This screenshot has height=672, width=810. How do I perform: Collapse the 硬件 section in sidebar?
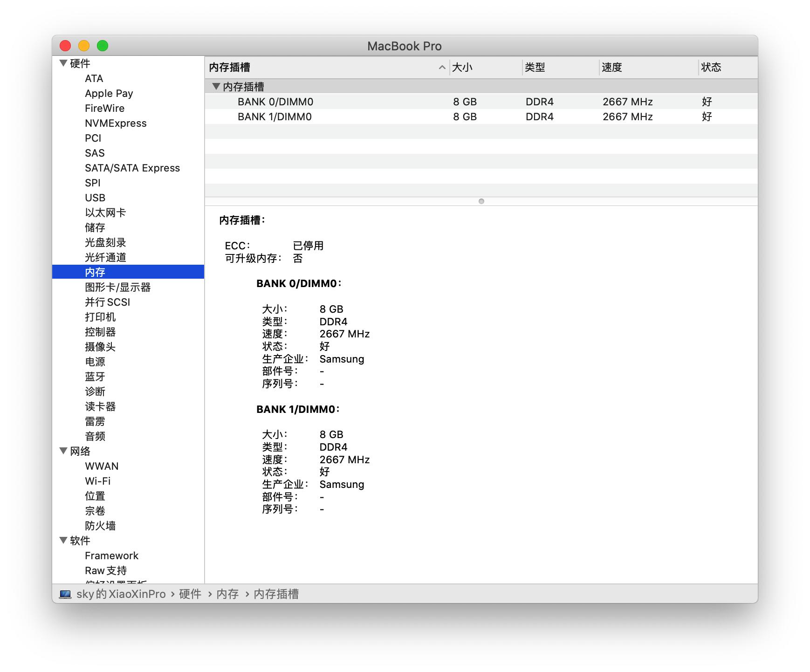63,63
